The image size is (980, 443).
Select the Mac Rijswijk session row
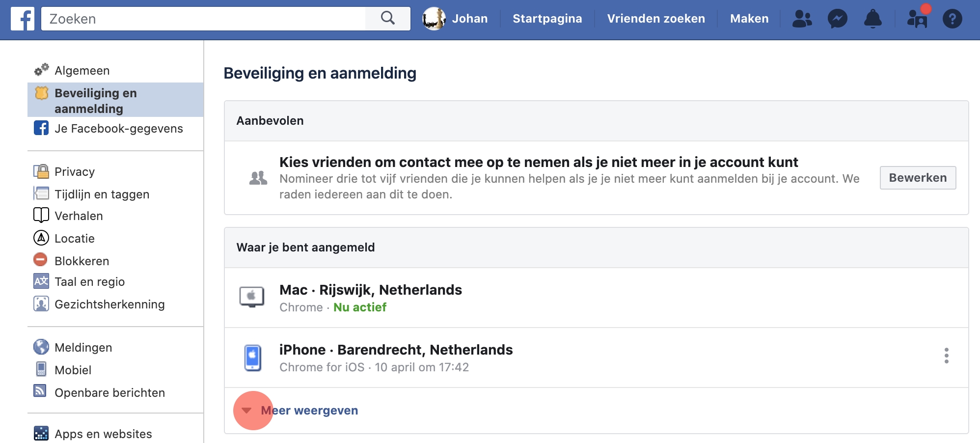pos(370,298)
